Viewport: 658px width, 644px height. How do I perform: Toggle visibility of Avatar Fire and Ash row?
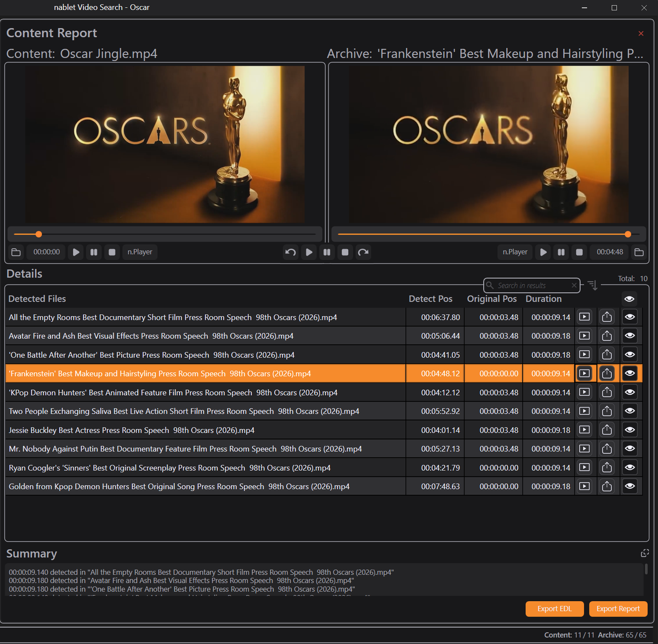(x=630, y=335)
